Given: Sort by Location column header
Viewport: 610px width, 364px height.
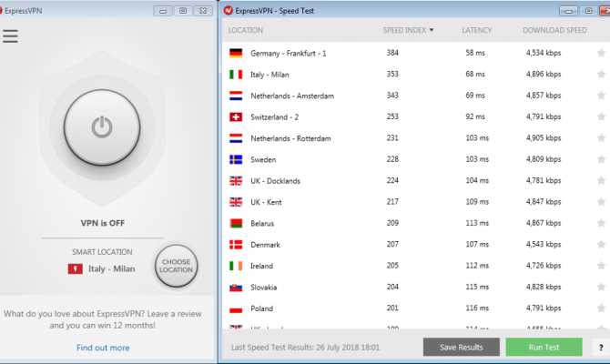Looking at the screenshot, I should tap(246, 30).
